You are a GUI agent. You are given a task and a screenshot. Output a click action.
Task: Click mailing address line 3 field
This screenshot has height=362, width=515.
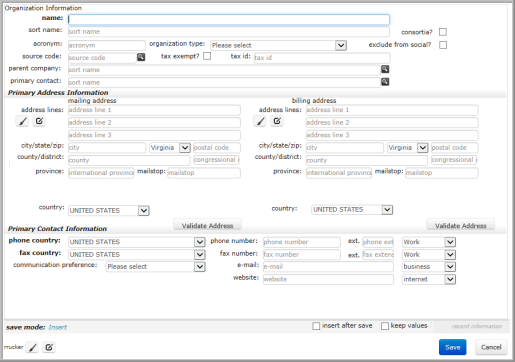154,135
